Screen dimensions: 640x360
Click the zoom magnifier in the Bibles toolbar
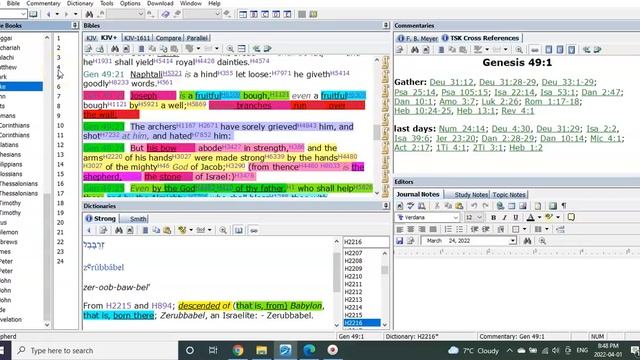point(230,49)
